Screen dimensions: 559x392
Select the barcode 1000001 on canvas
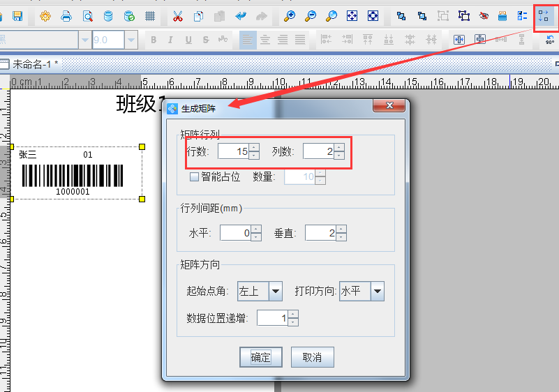click(x=73, y=179)
